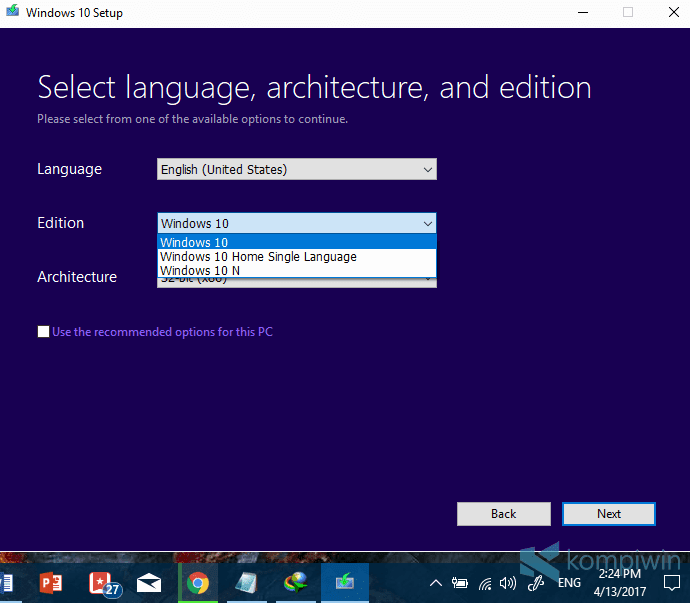The height and width of the screenshot is (603, 690).
Task: Click the pen workspace tray icon
Action: coord(536,583)
